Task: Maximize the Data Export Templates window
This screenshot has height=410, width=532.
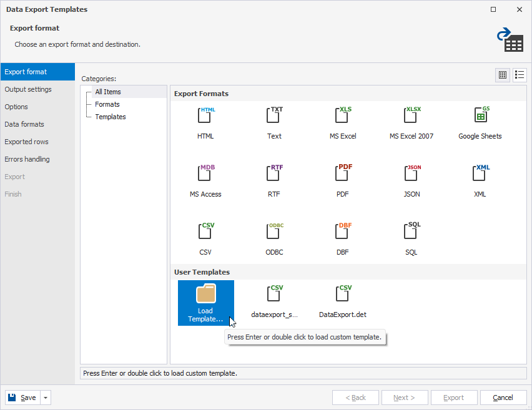Action: coord(493,9)
